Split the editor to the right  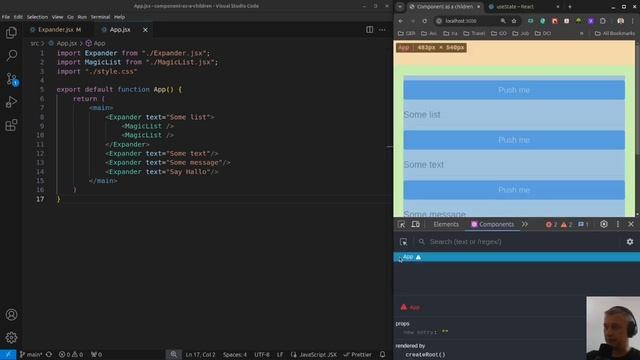(369, 30)
